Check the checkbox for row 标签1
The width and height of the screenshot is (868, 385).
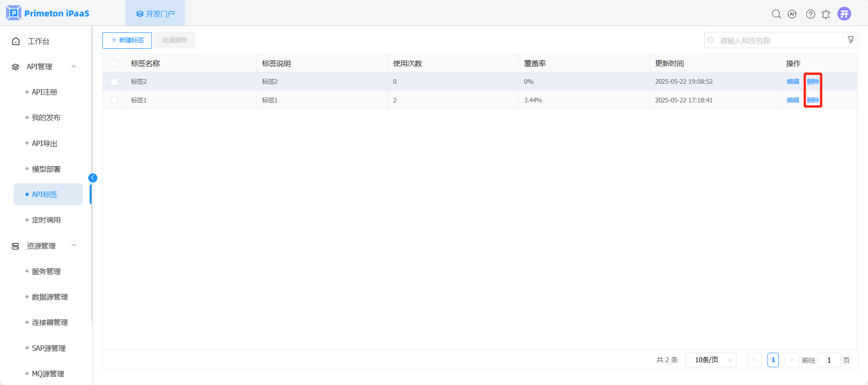point(114,100)
